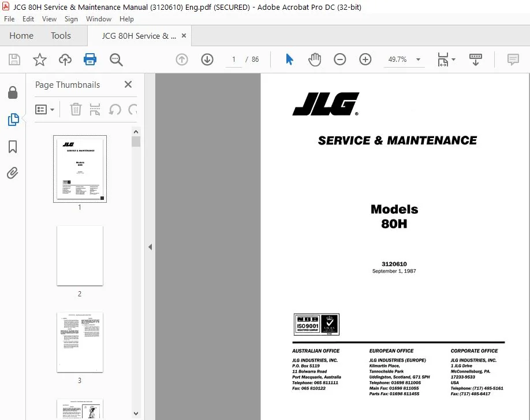
Task: Open the File menu
Action: 9,19
